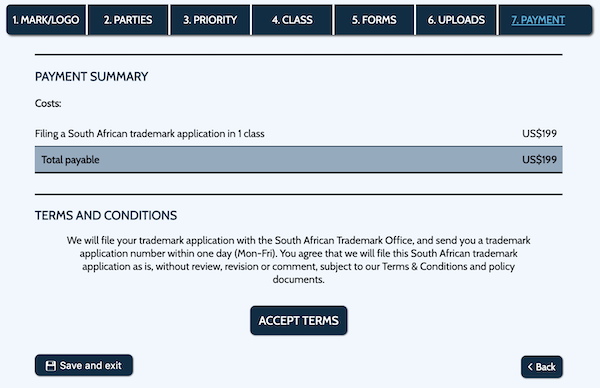Jump to the 6. Uploads tab
Screen dimensions: 600x388
pyautogui.click(x=456, y=20)
